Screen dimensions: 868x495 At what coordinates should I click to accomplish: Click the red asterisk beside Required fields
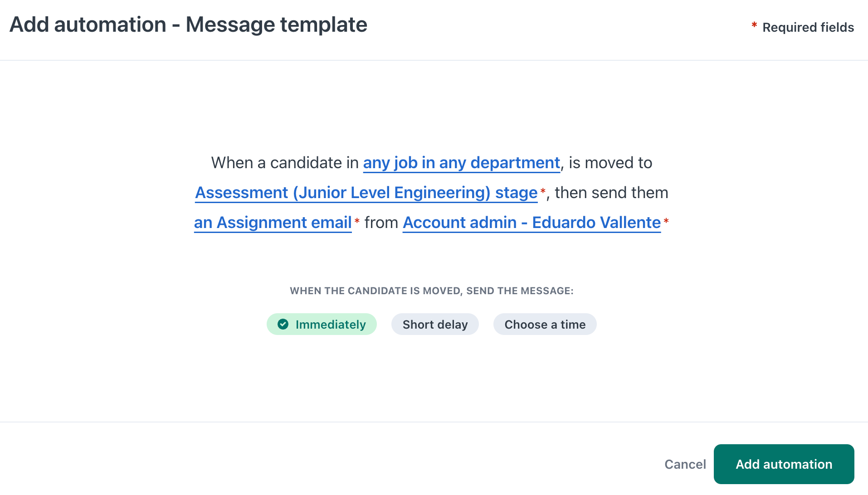(754, 25)
